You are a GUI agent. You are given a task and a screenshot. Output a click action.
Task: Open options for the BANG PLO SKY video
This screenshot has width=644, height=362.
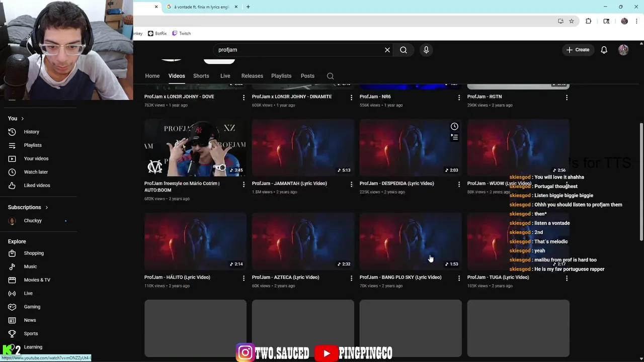[459, 278]
